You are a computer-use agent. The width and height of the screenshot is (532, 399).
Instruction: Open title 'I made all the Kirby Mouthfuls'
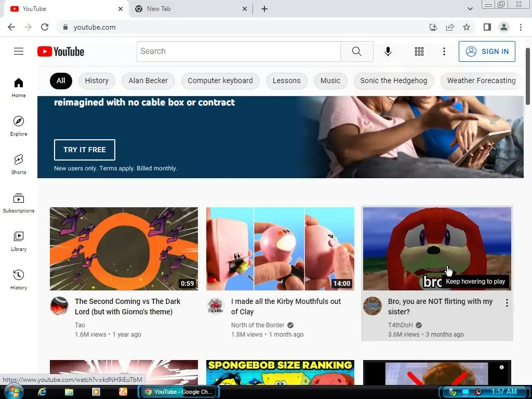coord(286,307)
